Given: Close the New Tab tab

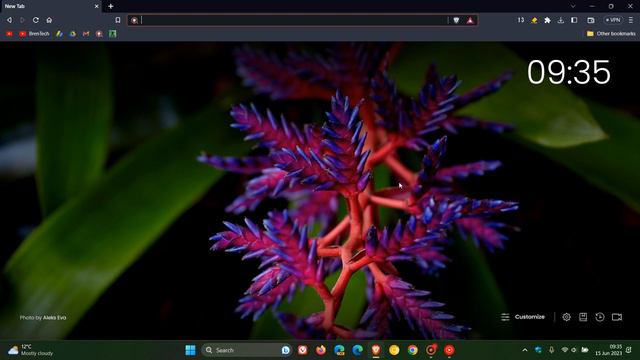Looking at the screenshot, I should tap(96, 6).
